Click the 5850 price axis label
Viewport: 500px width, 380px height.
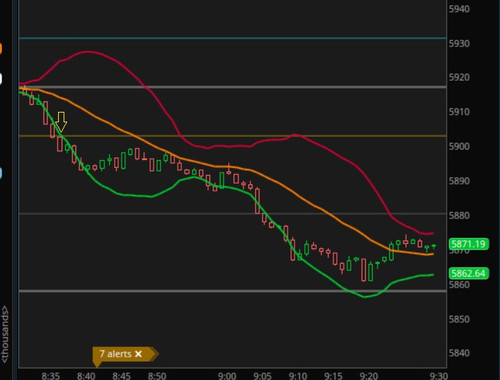click(459, 319)
